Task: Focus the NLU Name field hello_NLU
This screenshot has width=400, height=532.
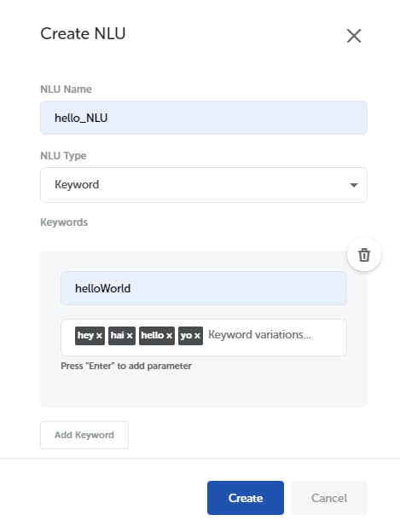Action: 204,118
